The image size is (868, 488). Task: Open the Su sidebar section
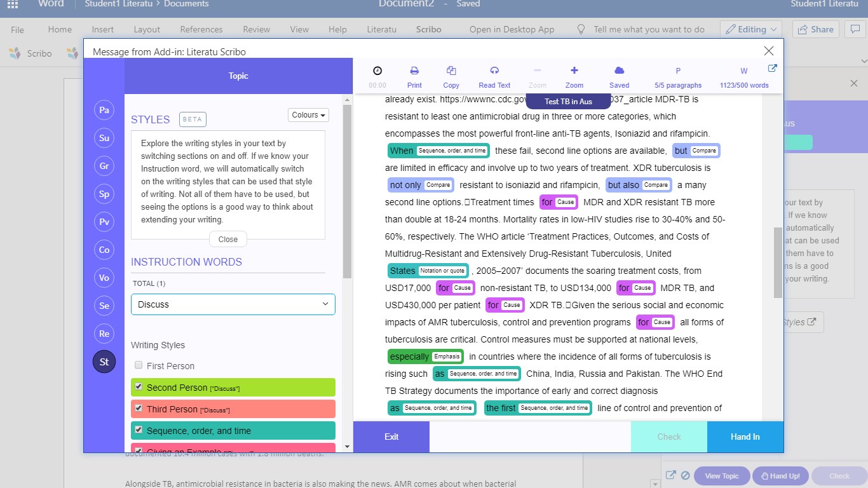click(x=104, y=138)
